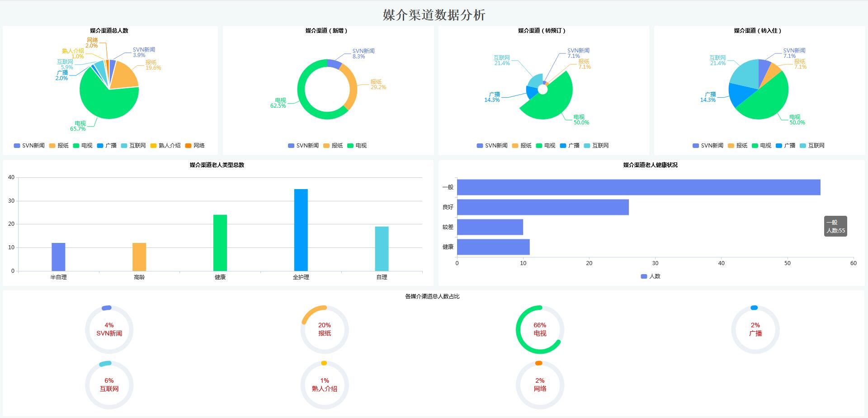Select the blue 全护理 bar
The height and width of the screenshot is (418, 868).
[301, 230]
